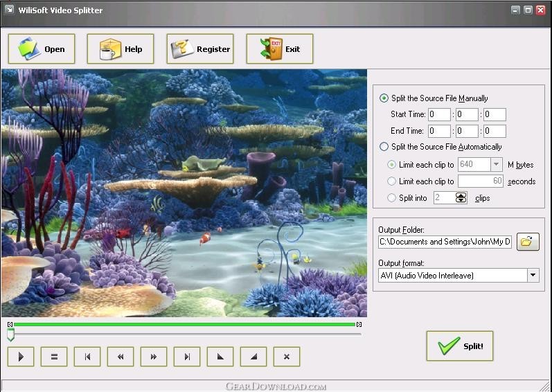Image resolution: width=552 pixels, height=392 pixels.
Task: Click the Split! button
Action: 460,346
